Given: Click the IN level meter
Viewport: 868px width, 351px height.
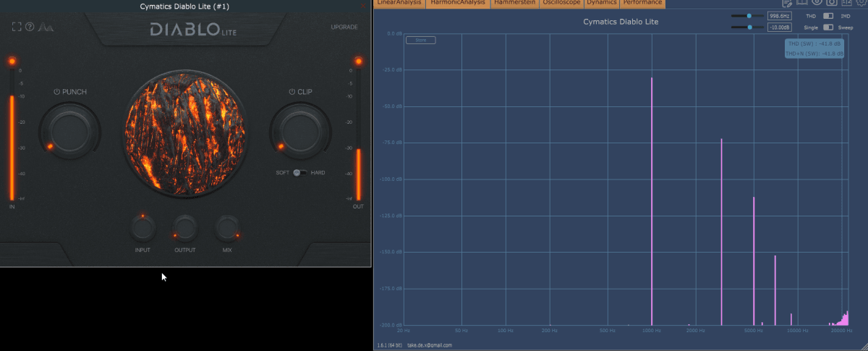Looking at the screenshot, I should (x=12, y=135).
